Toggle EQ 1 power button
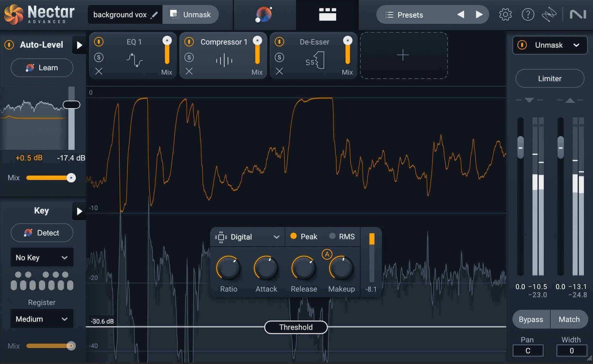 [99, 42]
